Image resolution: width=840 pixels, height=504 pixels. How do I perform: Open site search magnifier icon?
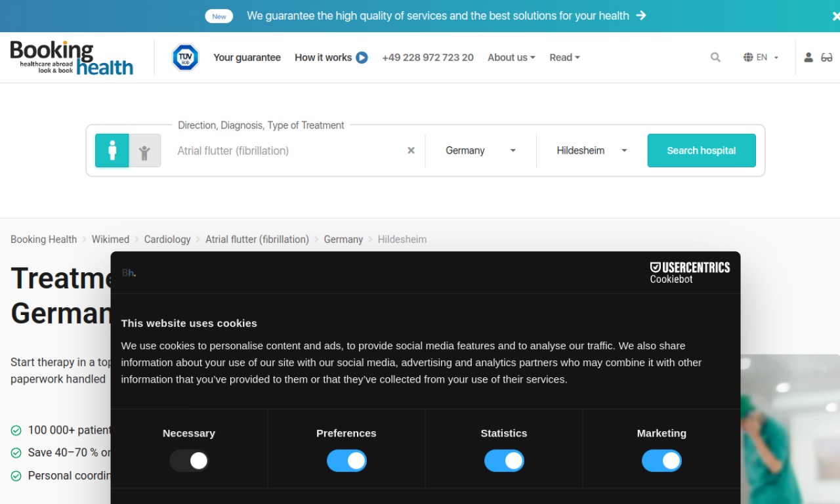point(715,58)
